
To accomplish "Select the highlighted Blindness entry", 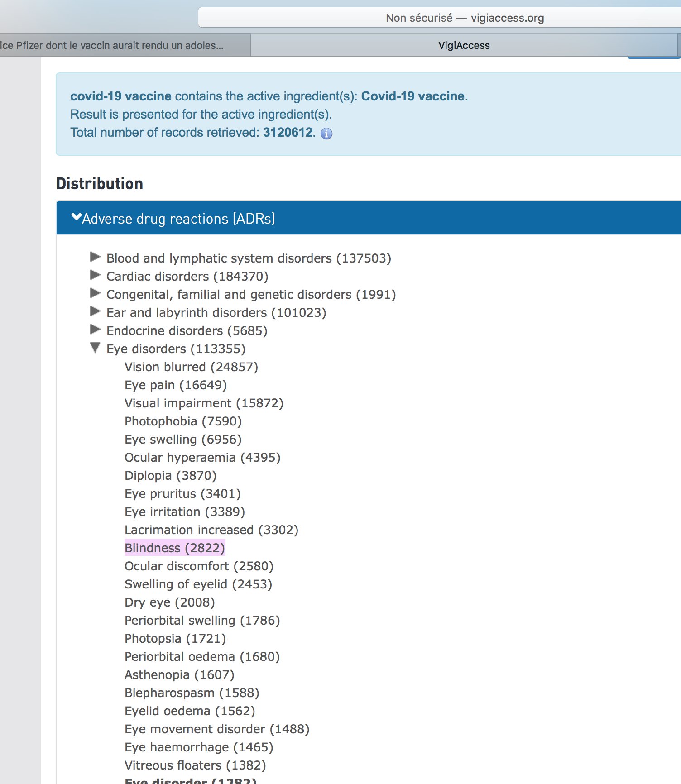I will (175, 548).
